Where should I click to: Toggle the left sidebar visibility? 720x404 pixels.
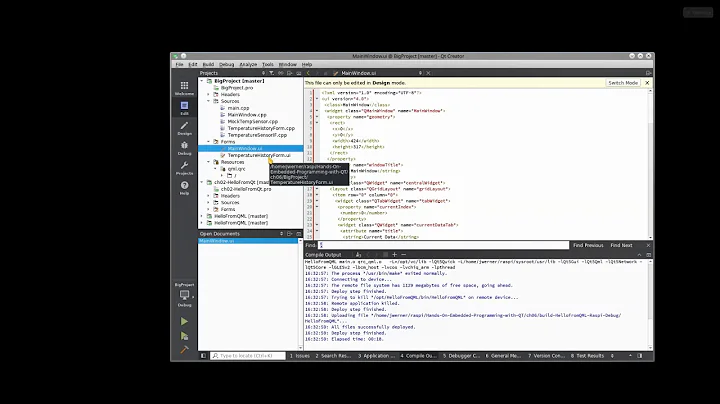coord(203,356)
